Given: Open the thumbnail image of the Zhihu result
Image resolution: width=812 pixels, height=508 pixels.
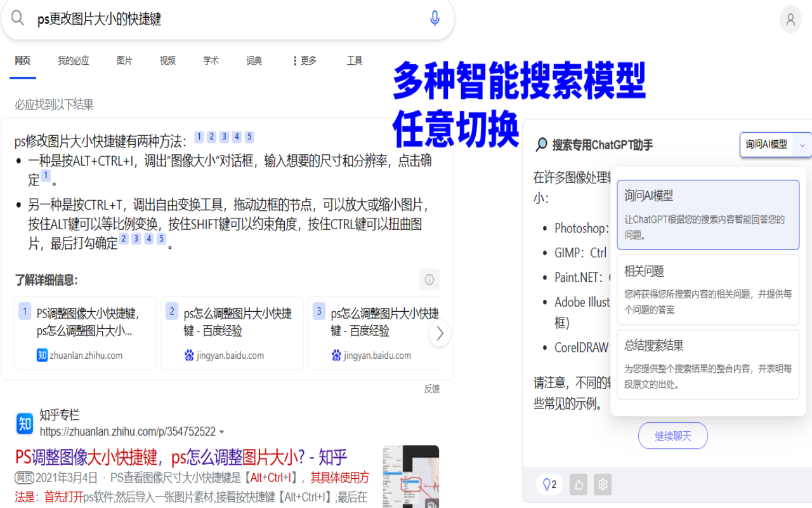Looking at the screenshot, I should (x=411, y=476).
